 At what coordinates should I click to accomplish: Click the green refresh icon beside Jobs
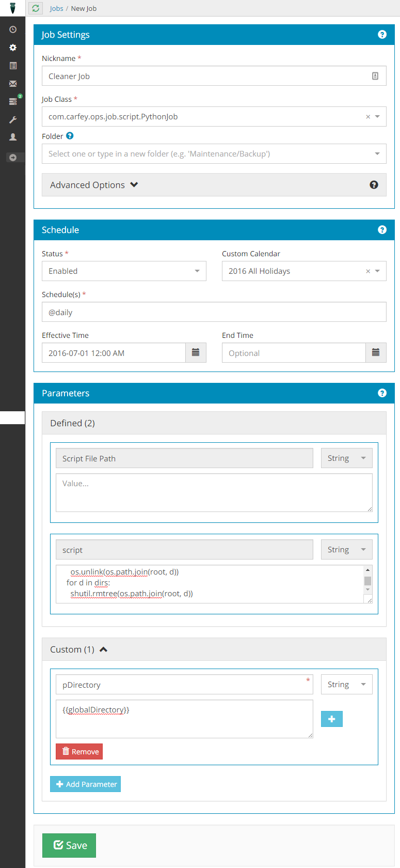click(x=36, y=8)
